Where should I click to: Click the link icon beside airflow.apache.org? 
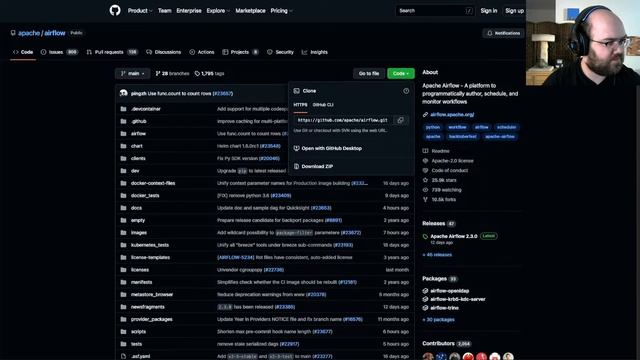point(425,115)
